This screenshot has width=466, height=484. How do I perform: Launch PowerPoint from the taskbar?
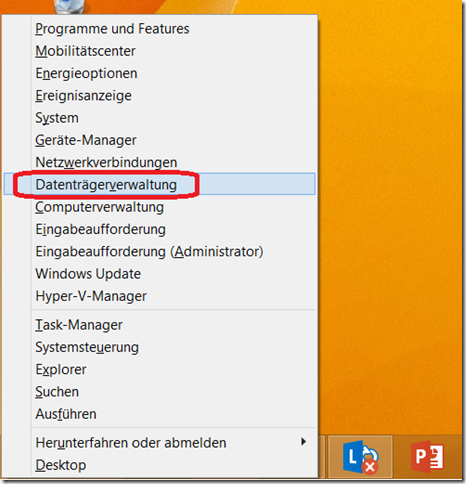pos(428,456)
